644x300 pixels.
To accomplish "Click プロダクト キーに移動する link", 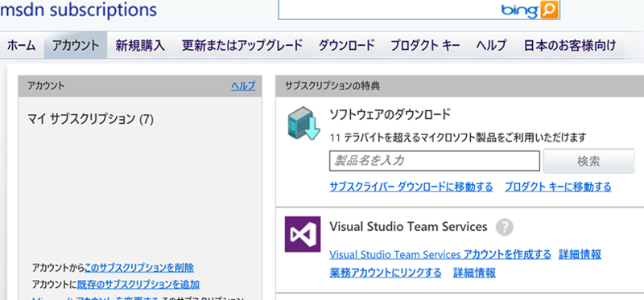I will point(558,187).
